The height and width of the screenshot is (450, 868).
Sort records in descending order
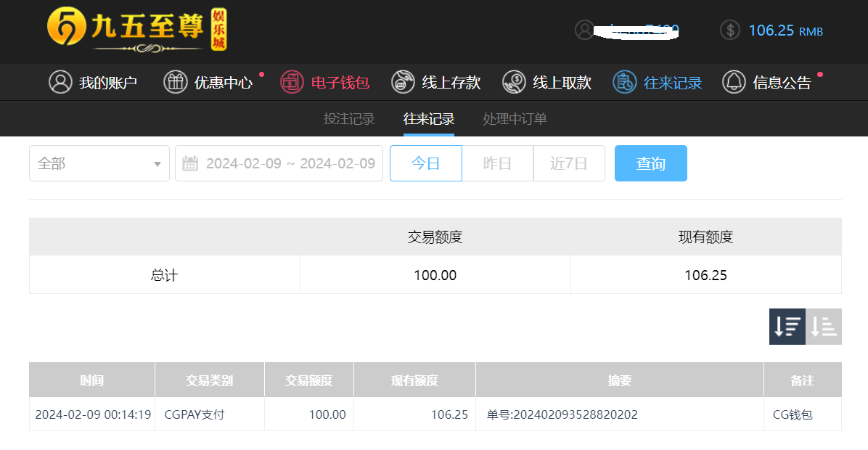(787, 327)
